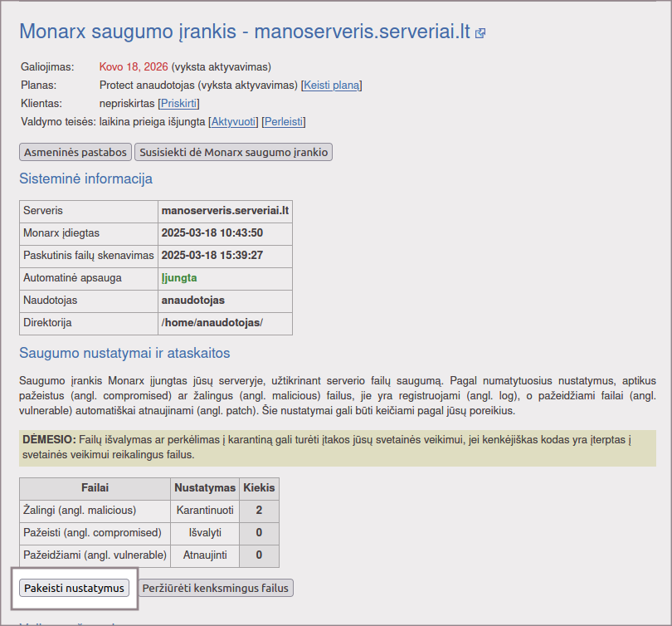Click the Žalingi files count of 2
This screenshot has width=672, height=626.
(259, 510)
